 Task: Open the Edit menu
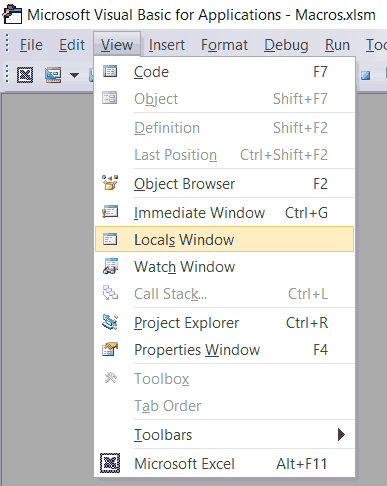click(x=72, y=45)
